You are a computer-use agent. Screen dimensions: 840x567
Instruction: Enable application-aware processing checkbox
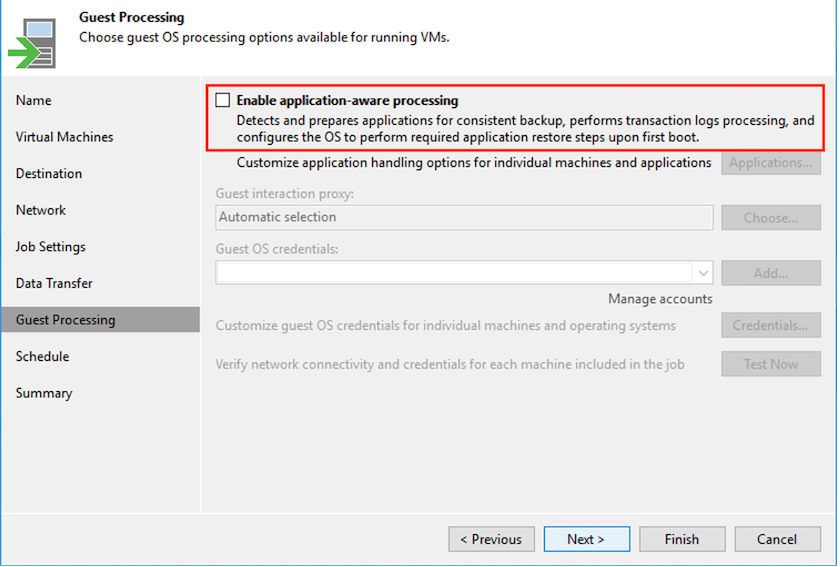223,100
